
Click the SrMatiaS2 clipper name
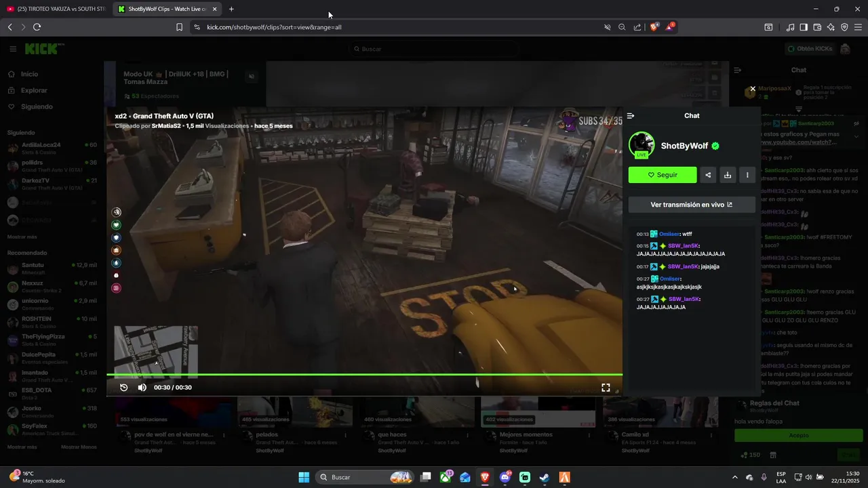click(x=166, y=126)
